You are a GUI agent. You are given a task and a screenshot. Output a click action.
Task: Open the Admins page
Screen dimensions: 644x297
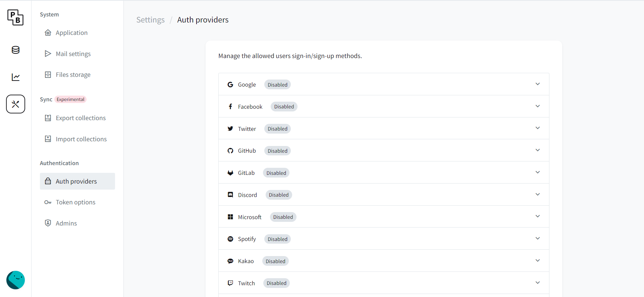(x=77, y=223)
